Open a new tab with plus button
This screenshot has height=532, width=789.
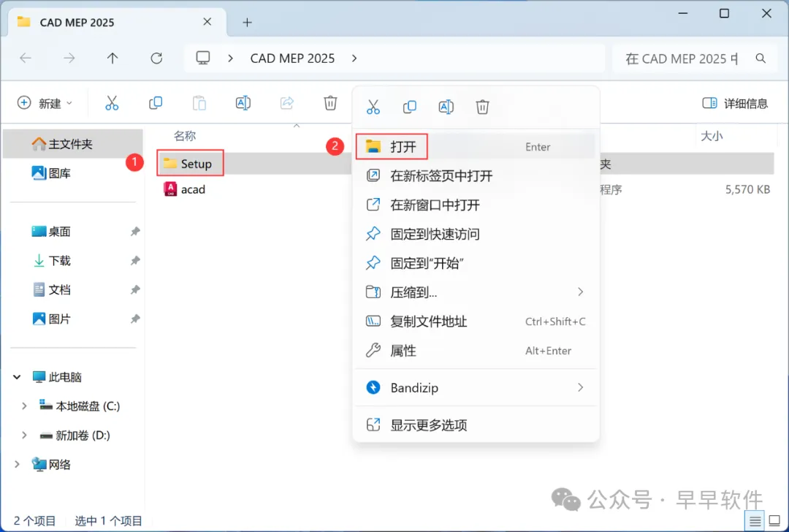(x=247, y=22)
